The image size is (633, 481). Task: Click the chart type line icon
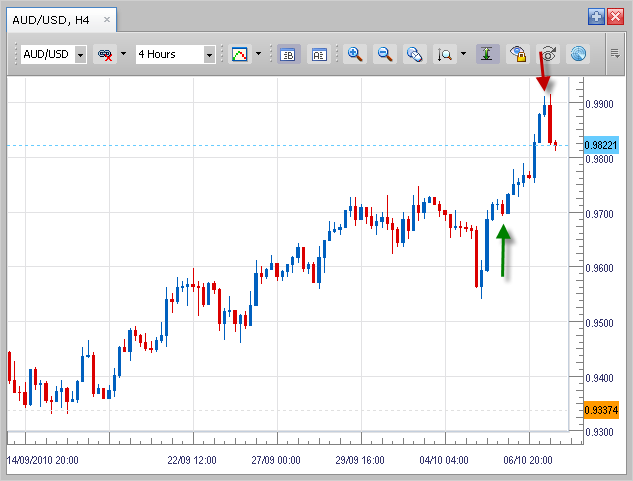tap(239, 54)
